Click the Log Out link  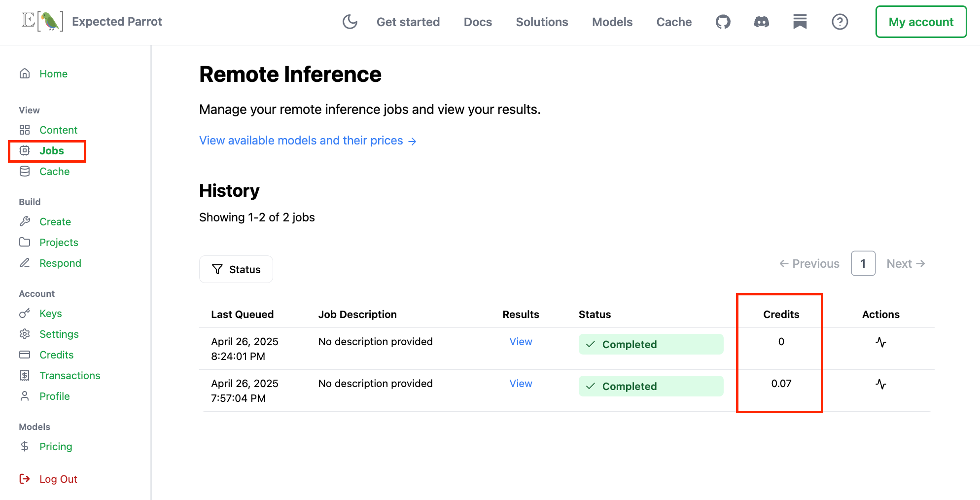click(58, 479)
